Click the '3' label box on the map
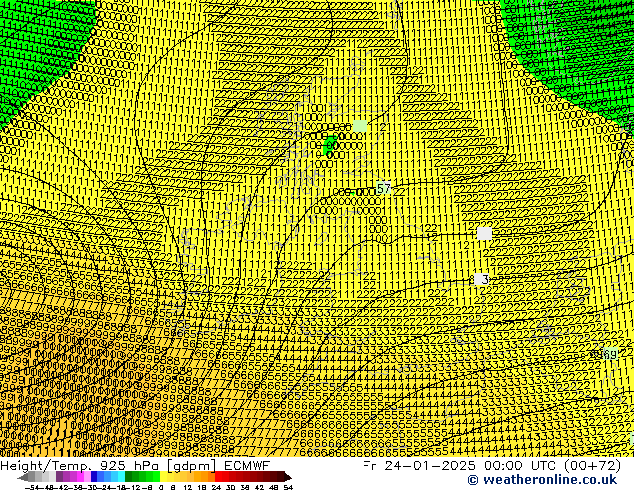The width and height of the screenshot is (634, 490). pos(482,279)
